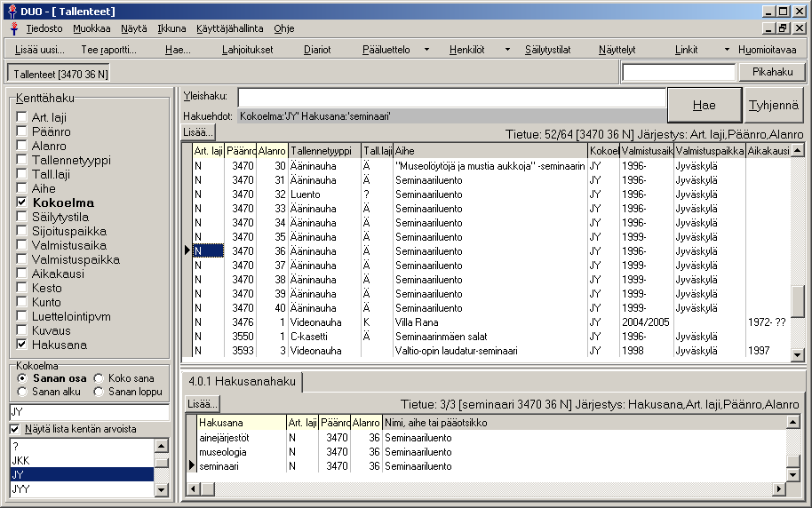This screenshot has width=812, height=508.
Task: Open Huomioitavaa from the toolbar
Action: pyautogui.click(x=767, y=50)
